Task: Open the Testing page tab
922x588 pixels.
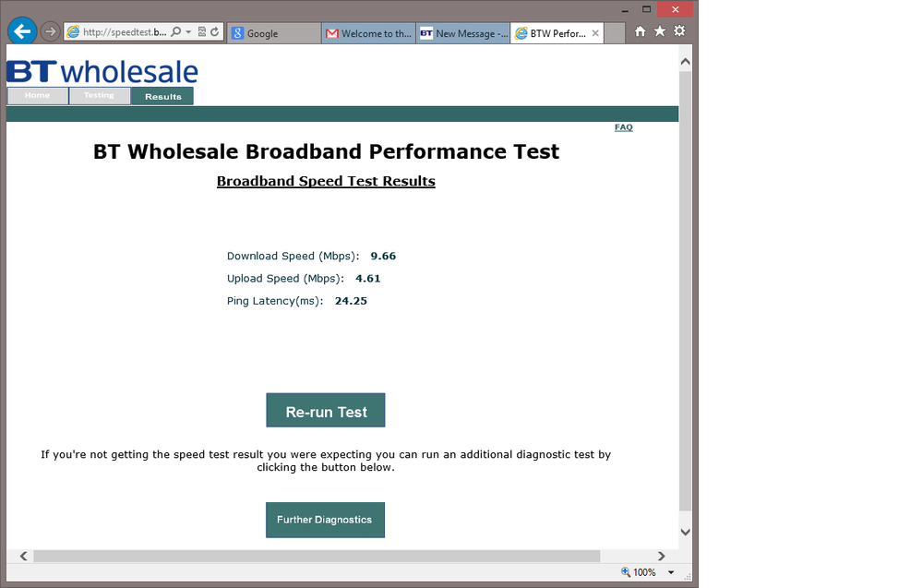Action: [x=100, y=95]
